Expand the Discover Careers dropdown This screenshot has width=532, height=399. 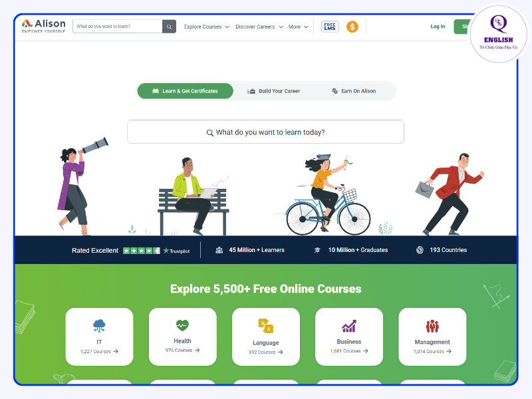259,27
